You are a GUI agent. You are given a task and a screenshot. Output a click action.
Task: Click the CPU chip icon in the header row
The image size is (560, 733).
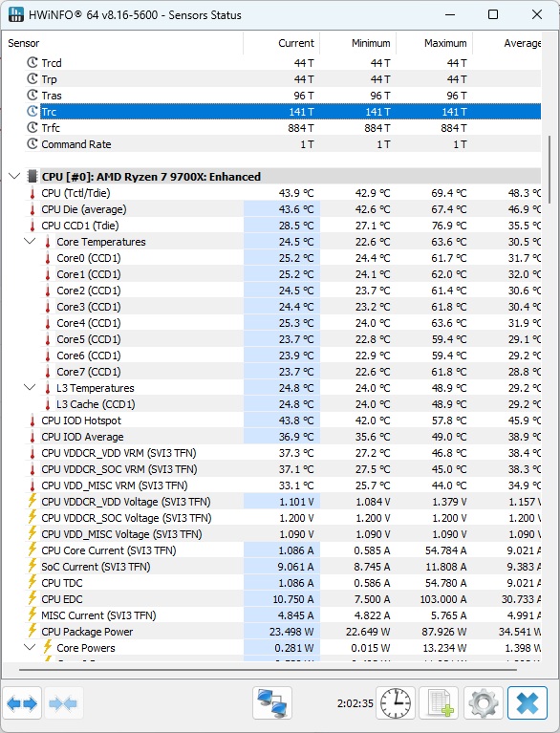[x=32, y=176]
